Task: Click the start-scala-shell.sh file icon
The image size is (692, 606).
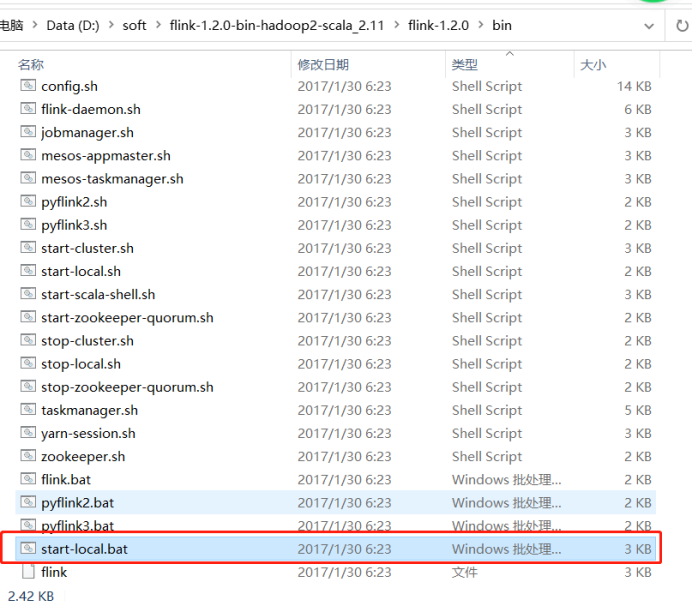Action: coord(28,294)
